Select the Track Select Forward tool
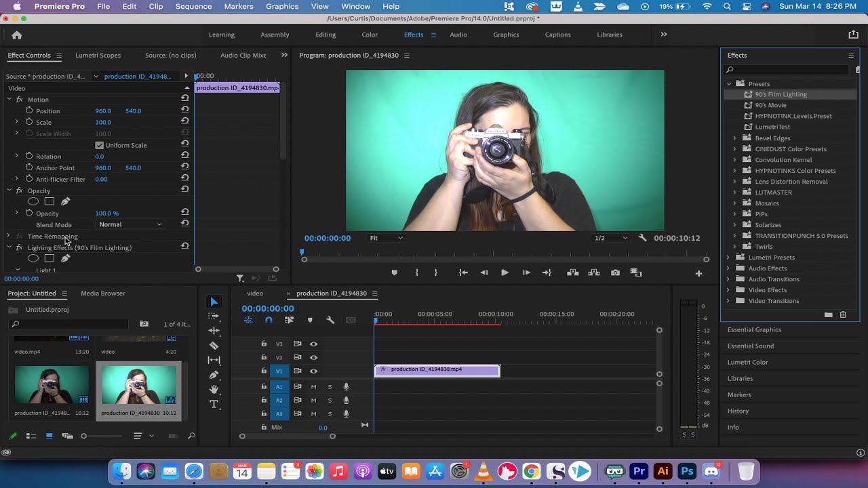868x488 pixels. click(214, 316)
